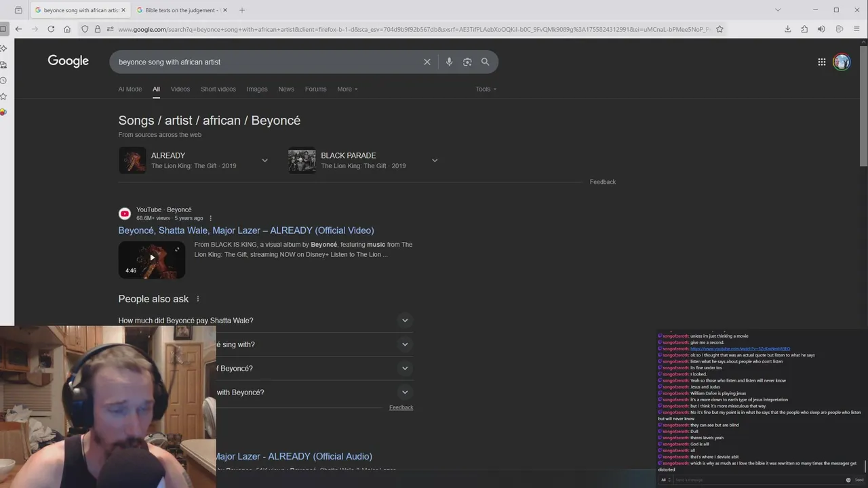Submit search with the magnifier icon

[x=486, y=62]
